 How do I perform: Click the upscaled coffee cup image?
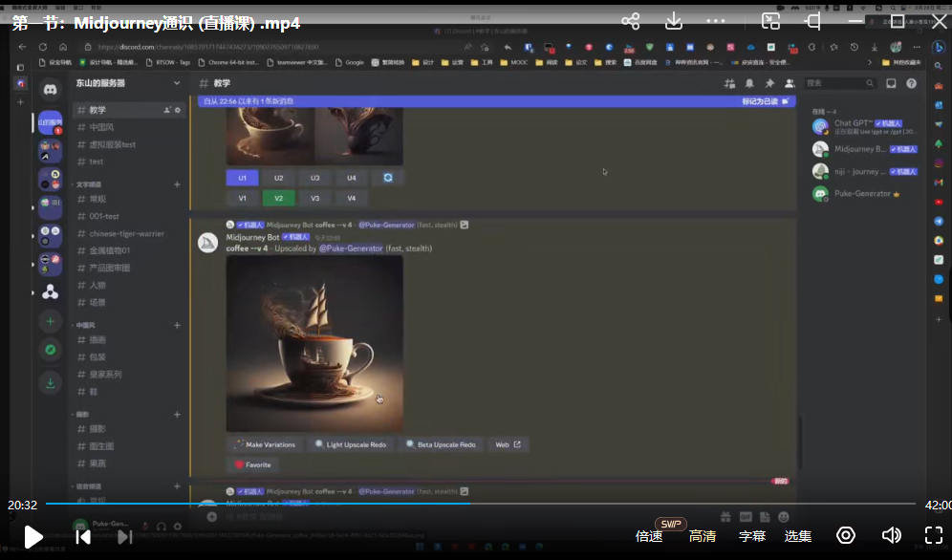[314, 343]
